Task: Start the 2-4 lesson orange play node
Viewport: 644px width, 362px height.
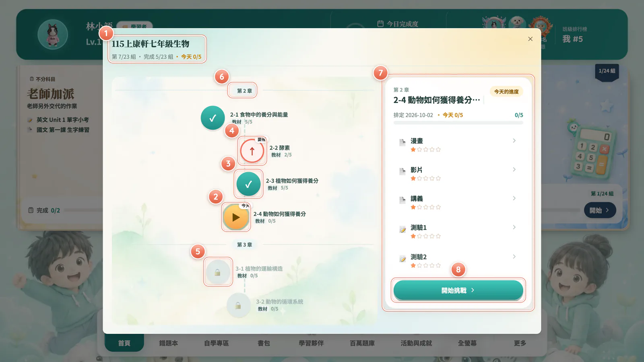Action: 236,217
